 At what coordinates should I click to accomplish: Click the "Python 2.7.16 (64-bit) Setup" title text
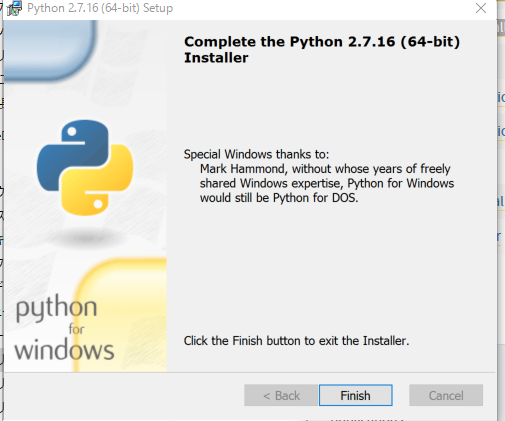[x=100, y=8]
